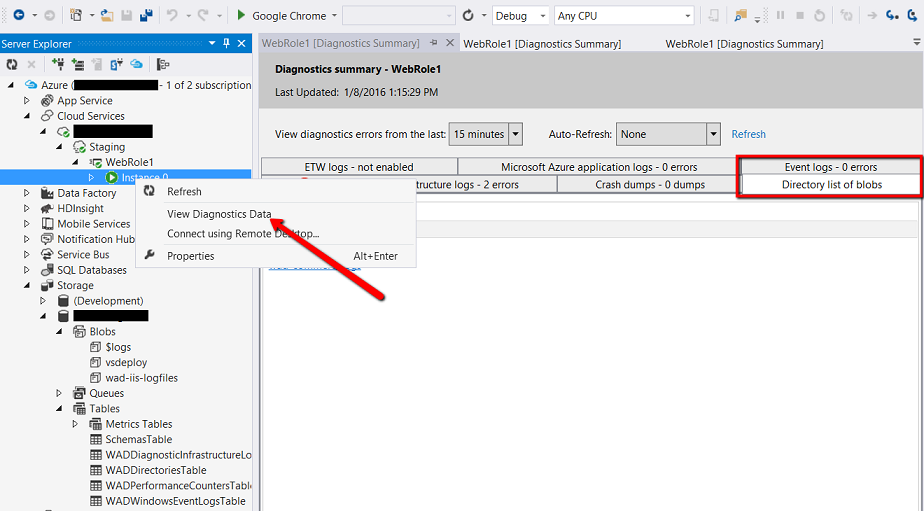Choose Connect using Remote Desktop menu entry

(276, 233)
